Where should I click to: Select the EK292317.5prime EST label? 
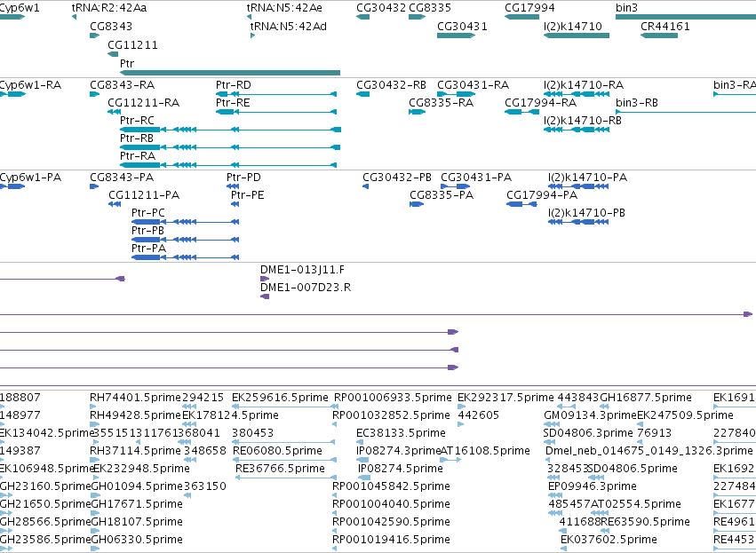pos(505,398)
